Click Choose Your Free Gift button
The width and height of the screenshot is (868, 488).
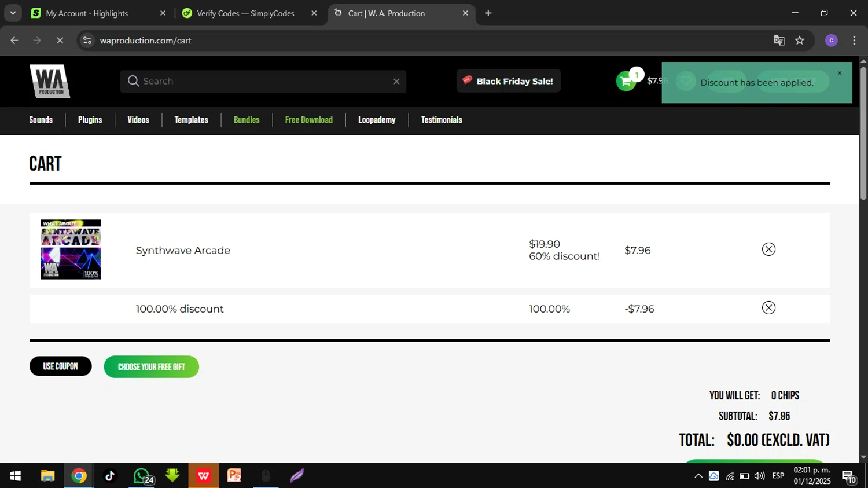[x=152, y=367]
